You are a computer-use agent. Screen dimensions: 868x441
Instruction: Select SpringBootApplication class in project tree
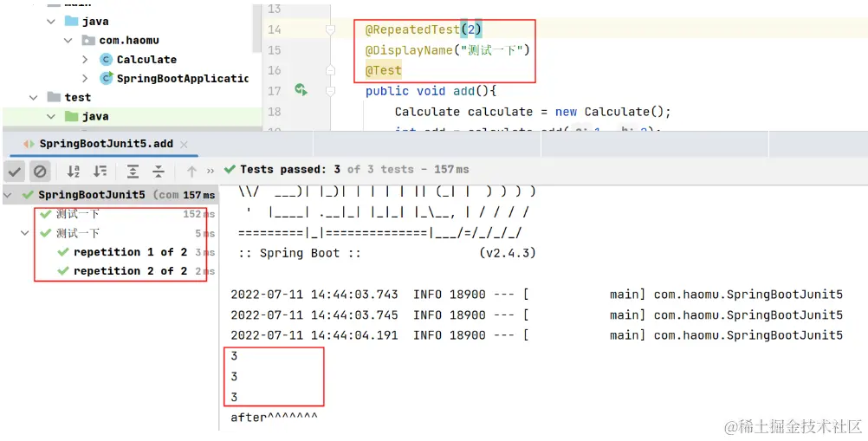coord(183,79)
